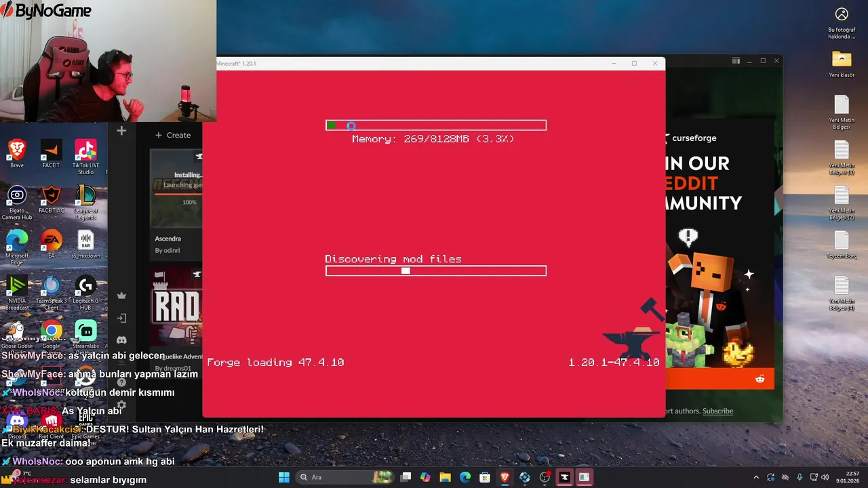The height and width of the screenshot is (488, 868).
Task: Click the Create button in CurseForge
Action: [173, 135]
